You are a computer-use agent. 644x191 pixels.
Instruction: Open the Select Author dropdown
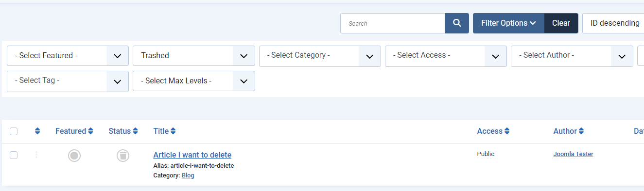572,56
